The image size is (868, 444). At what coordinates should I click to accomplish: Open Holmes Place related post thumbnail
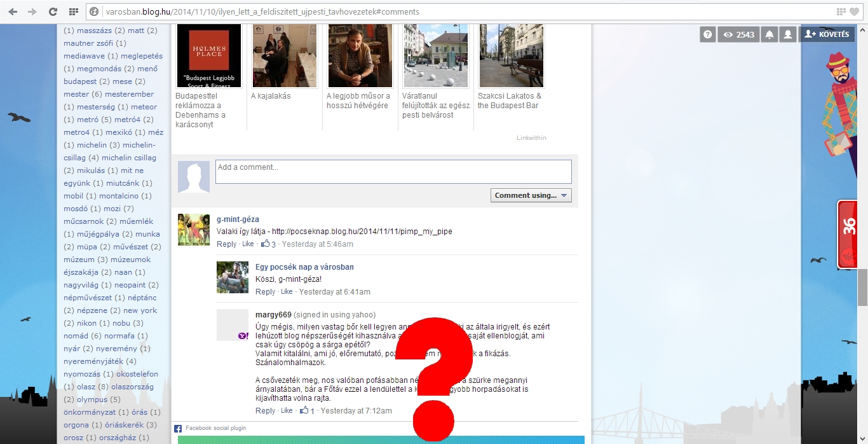208,56
